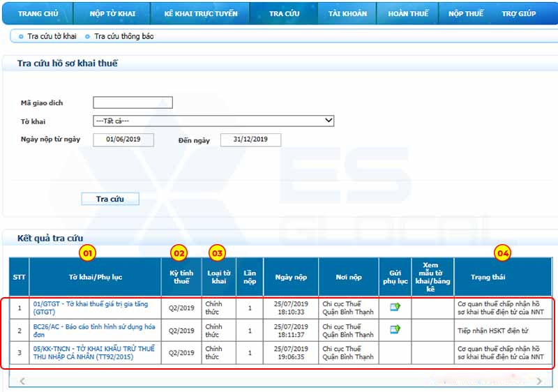
Task: Click send appendix icon for 01/GTGT row
Action: (395, 307)
